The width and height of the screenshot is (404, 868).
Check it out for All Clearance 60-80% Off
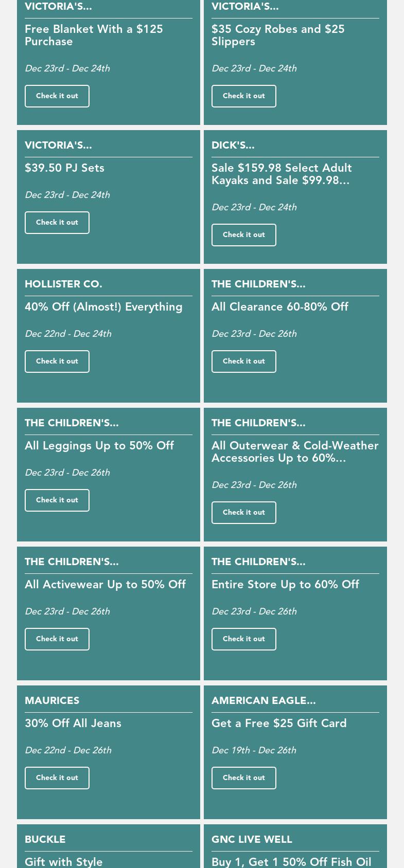[243, 361]
